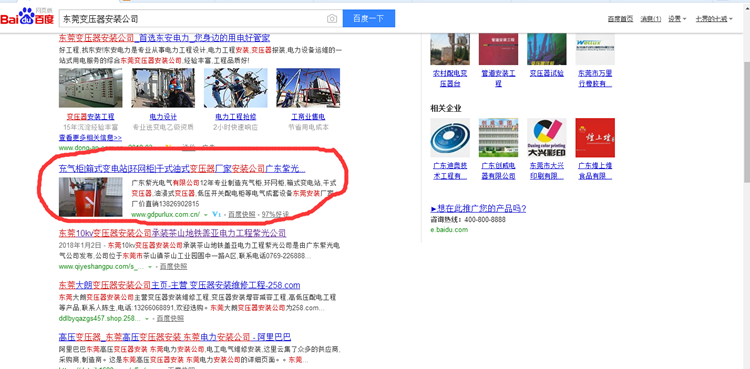This screenshot has width=750, height=369.
Task: Open the switchgear cabinet thumbnail above 变压器安装工程
Action: (90, 88)
